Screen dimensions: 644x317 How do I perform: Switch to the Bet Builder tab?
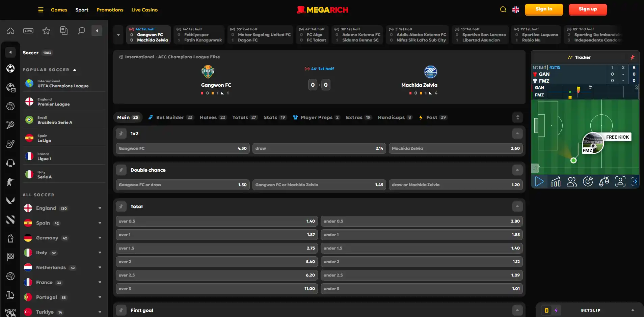pyautogui.click(x=171, y=117)
